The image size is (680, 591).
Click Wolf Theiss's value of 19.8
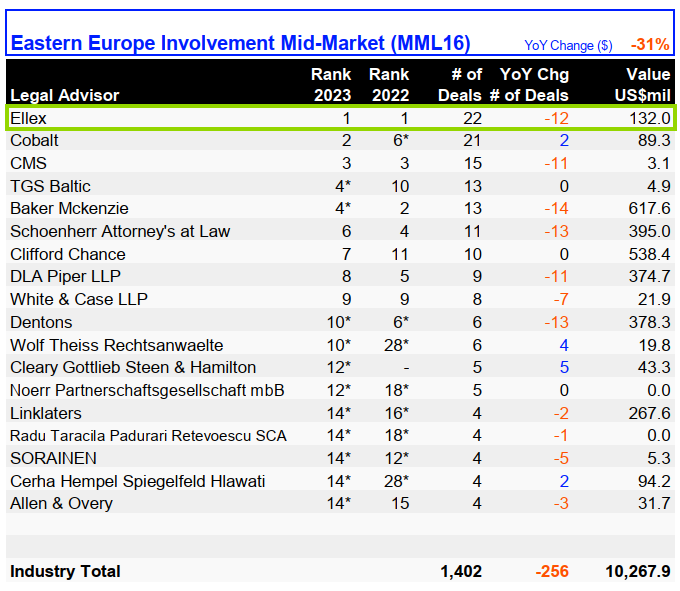(654, 346)
